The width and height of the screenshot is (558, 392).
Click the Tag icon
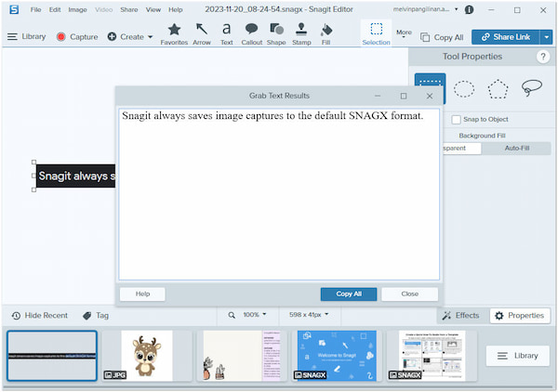[x=86, y=316]
